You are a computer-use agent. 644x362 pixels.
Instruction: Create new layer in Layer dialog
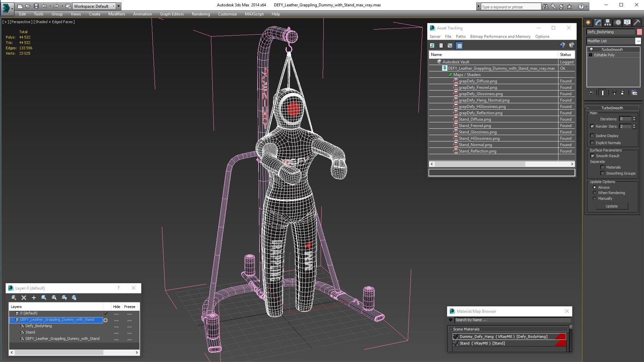pyautogui.click(x=14, y=298)
